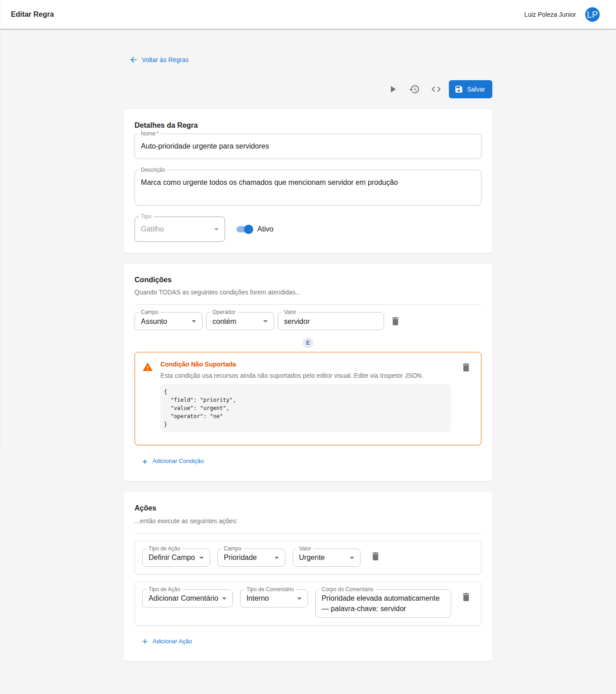The width and height of the screenshot is (616, 694).
Task: Delete the Definir Campo Prioridade action
Action: click(x=375, y=556)
